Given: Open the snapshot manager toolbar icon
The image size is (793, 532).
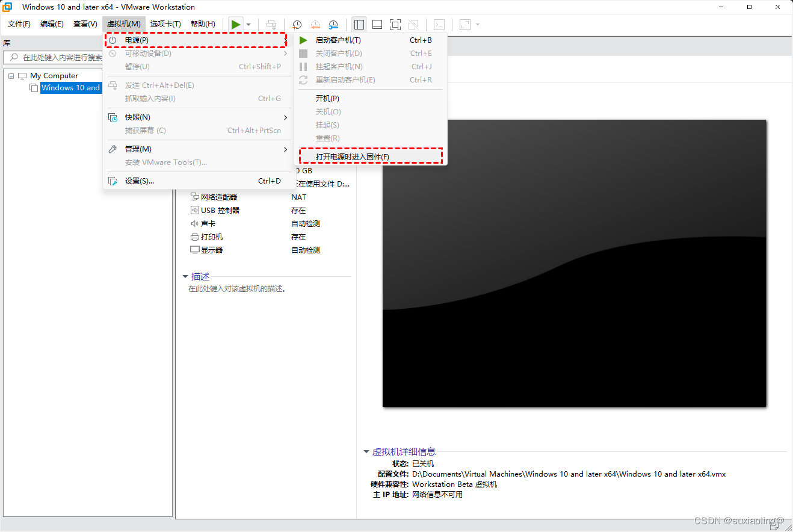Looking at the screenshot, I should pos(333,25).
